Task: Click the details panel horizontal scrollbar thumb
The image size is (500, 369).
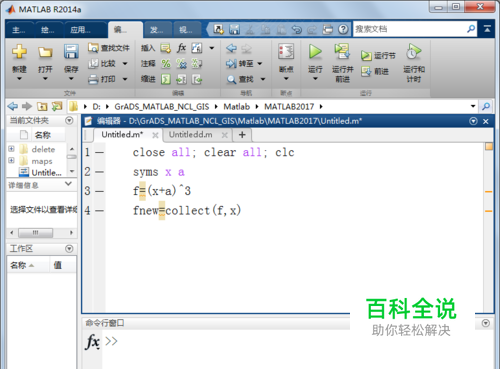Action: pyautogui.click(x=35, y=233)
